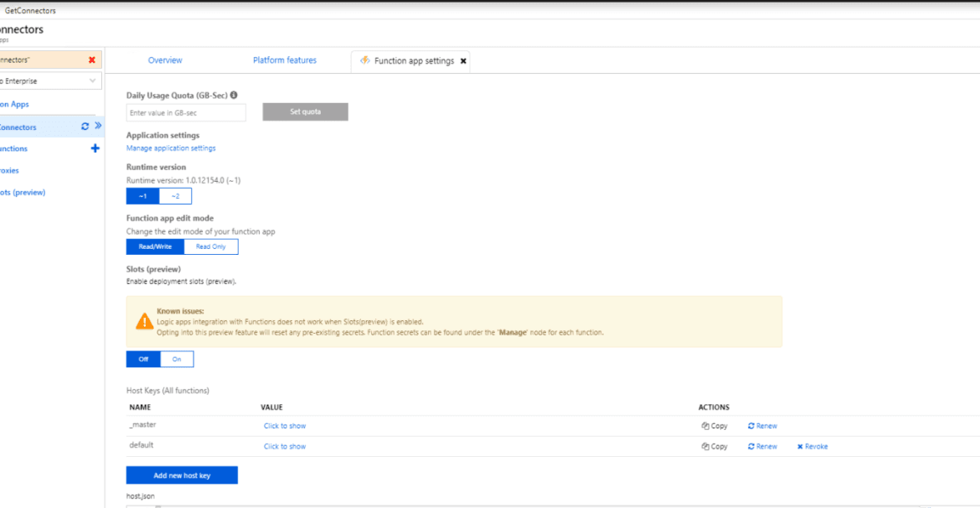This screenshot has width=980, height=508.
Task: Close the Function app settings tab
Action: coord(463,61)
